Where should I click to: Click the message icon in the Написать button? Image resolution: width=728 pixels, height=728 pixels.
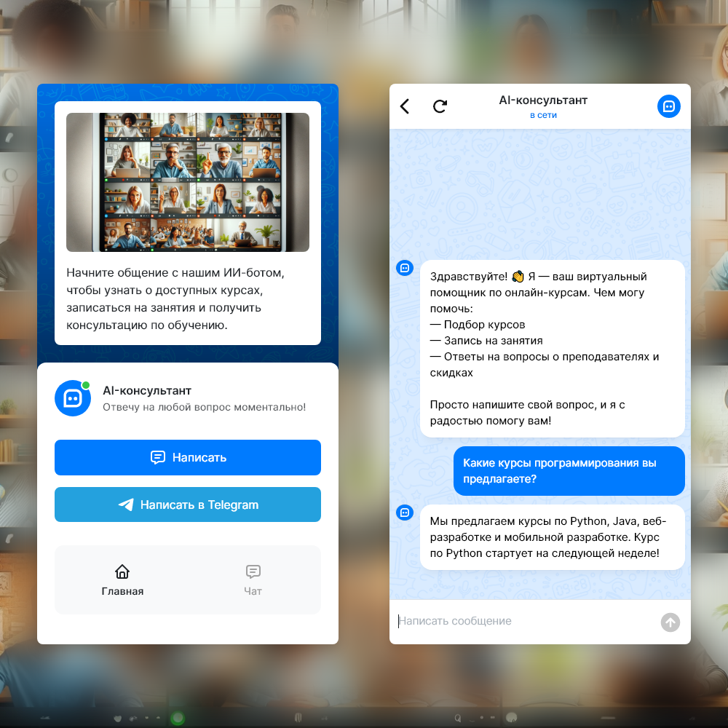[x=158, y=457]
